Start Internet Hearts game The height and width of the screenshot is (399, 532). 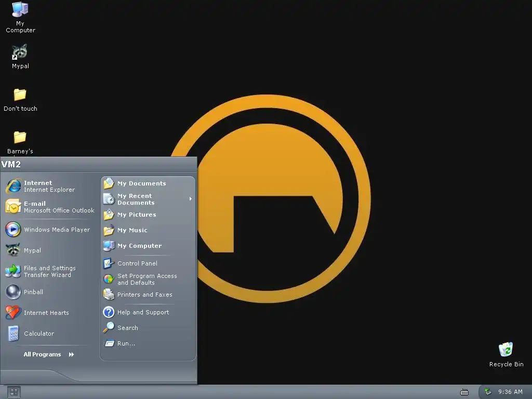(x=50, y=313)
